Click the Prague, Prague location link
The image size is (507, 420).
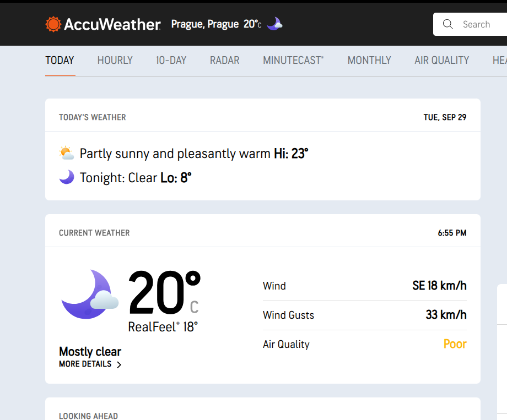point(205,24)
